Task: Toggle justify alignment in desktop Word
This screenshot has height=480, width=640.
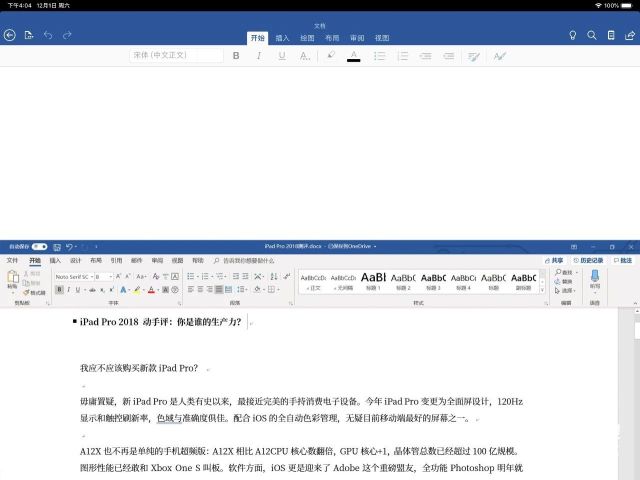Action: pos(219,289)
